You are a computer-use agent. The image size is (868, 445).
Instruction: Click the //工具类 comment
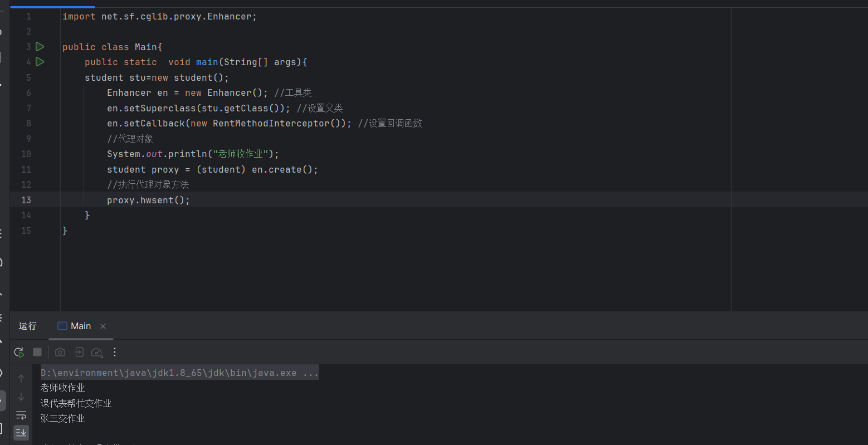(x=293, y=92)
